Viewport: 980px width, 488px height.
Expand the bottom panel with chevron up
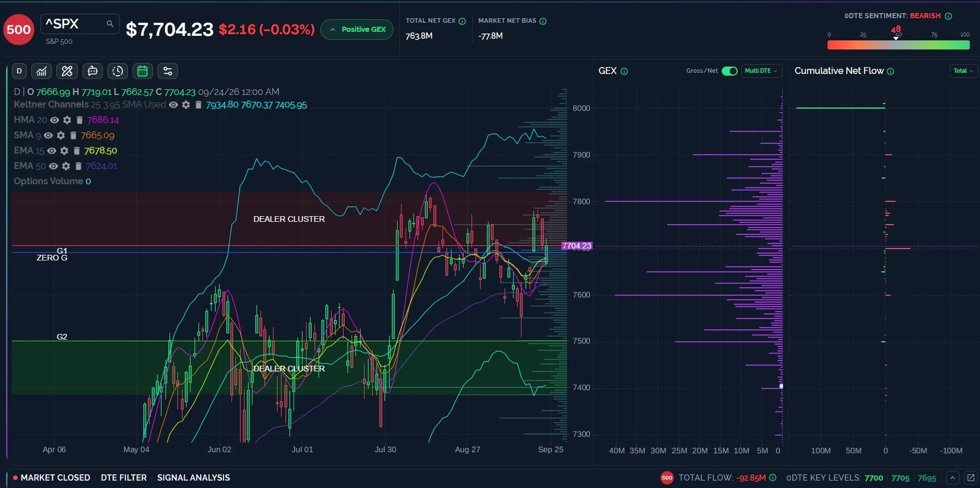click(953, 478)
